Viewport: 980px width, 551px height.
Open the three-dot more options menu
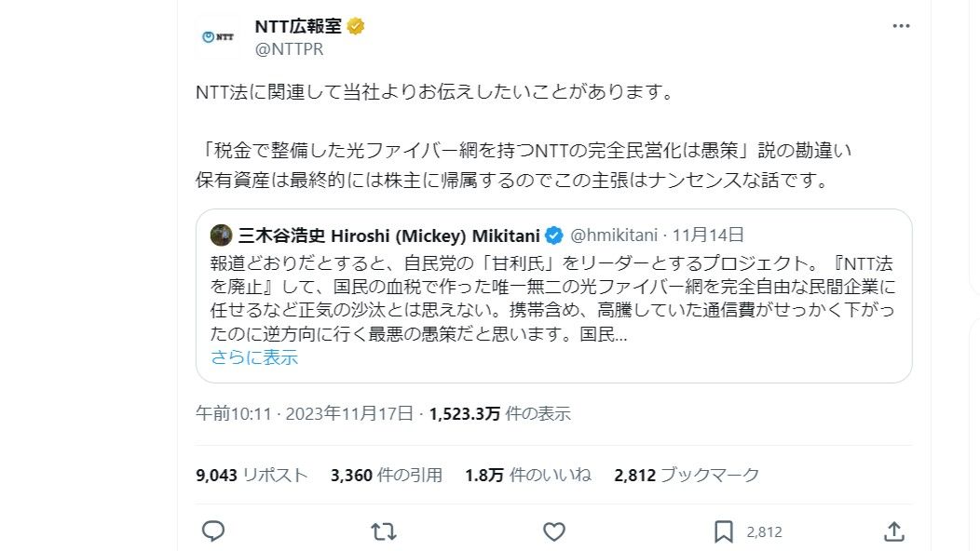pos(901,26)
